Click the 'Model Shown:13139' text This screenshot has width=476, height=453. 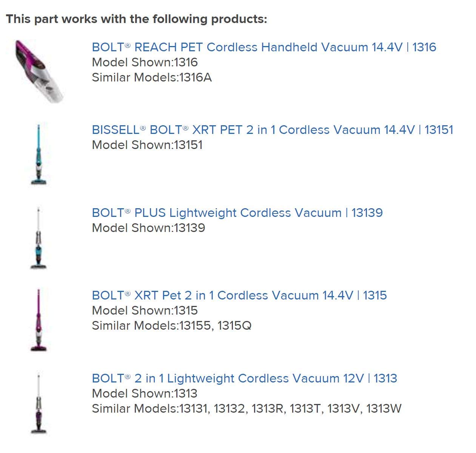coord(148,228)
